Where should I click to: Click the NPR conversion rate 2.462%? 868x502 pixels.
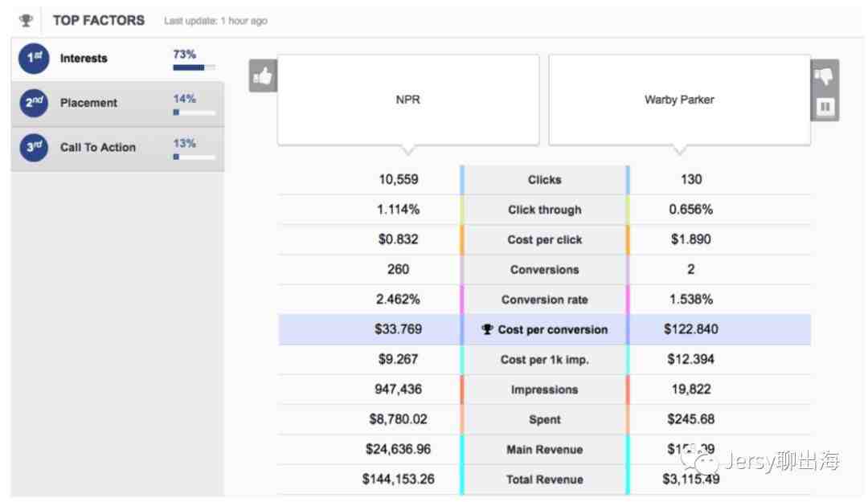[x=399, y=299]
